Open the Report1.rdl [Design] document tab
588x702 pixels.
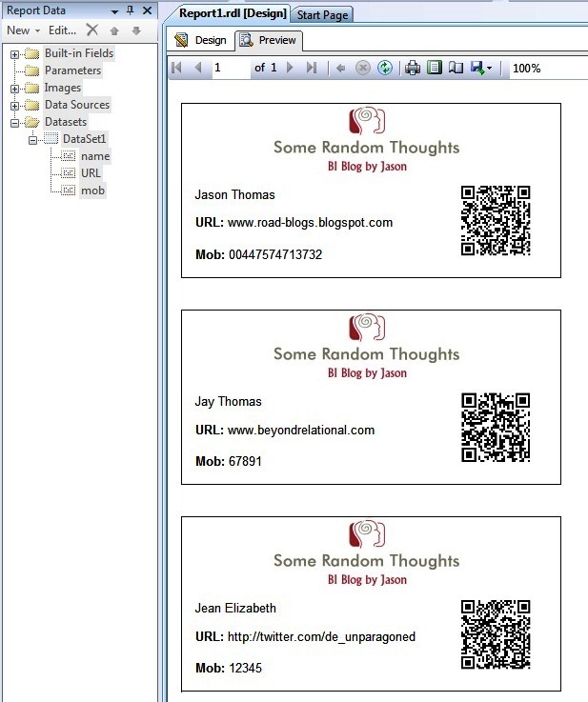pos(232,13)
